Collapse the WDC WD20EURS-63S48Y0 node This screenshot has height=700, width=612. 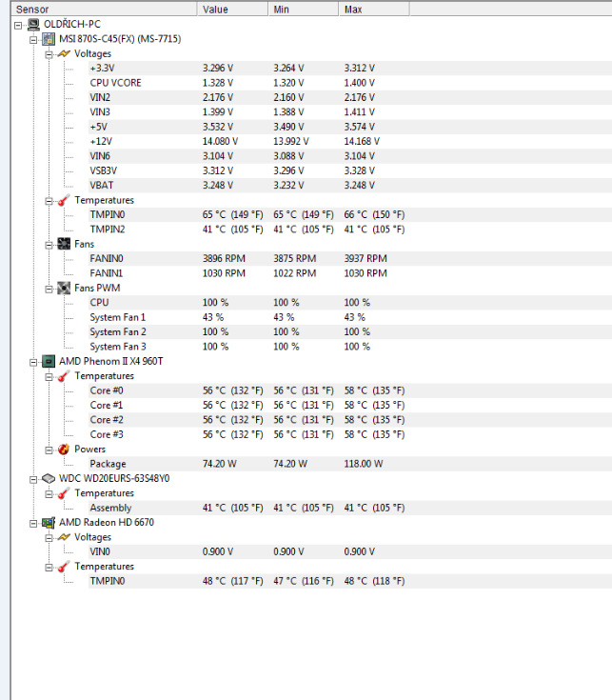(33, 479)
